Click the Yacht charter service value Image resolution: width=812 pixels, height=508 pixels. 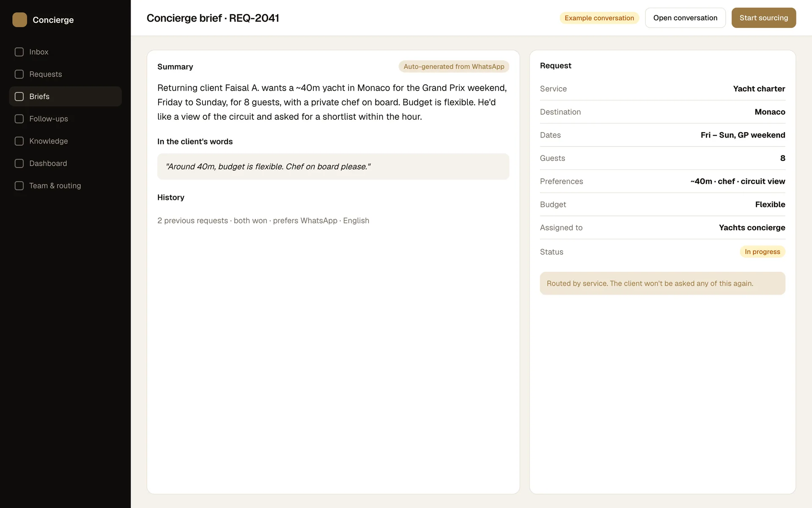[759, 89]
